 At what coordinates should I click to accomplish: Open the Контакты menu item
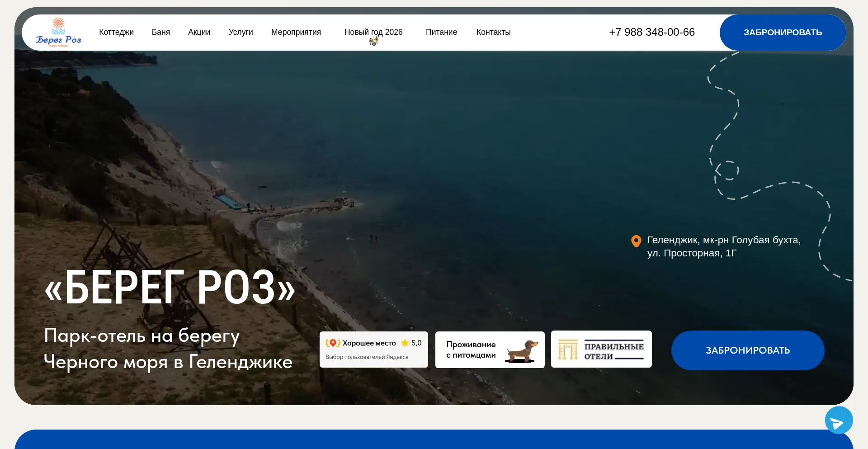tap(493, 32)
